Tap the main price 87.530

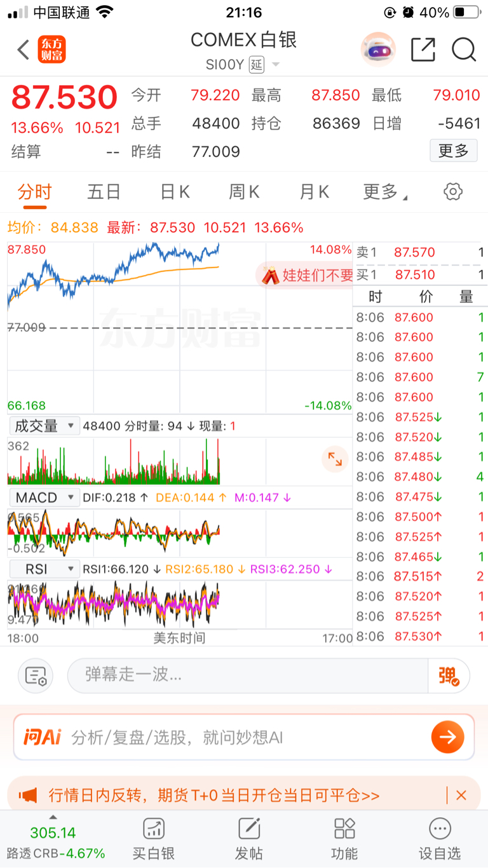point(64,97)
